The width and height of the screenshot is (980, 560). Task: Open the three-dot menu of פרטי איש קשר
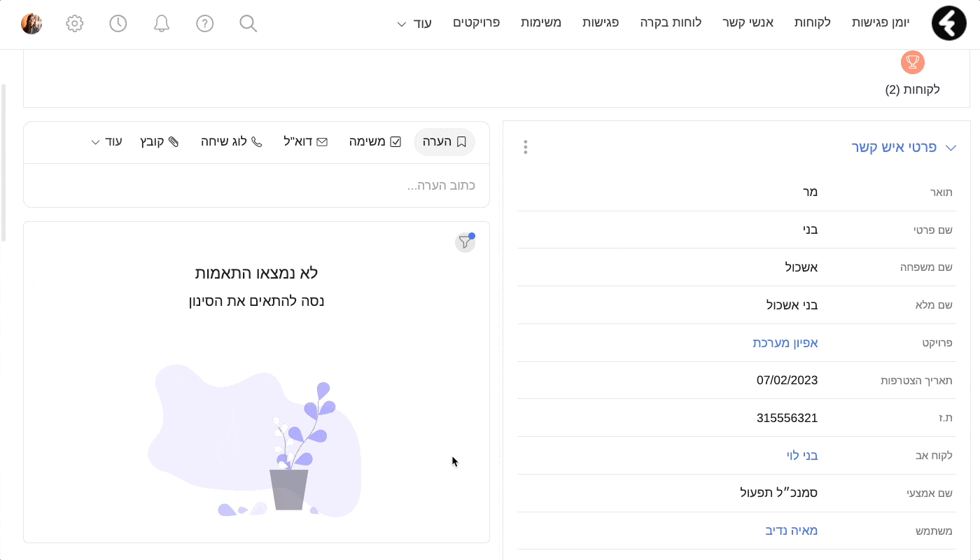(525, 147)
